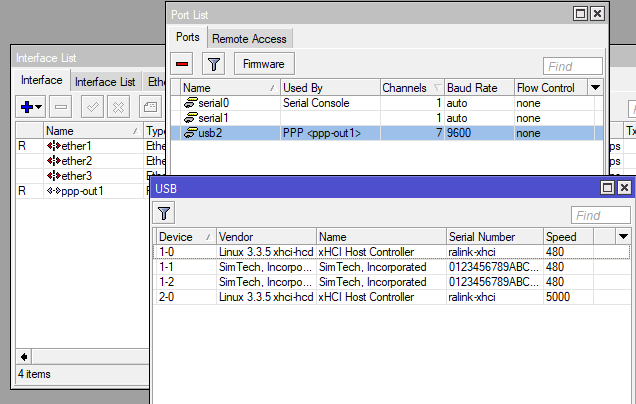
Task: Click the comment icon in Interface List
Action: point(150,107)
